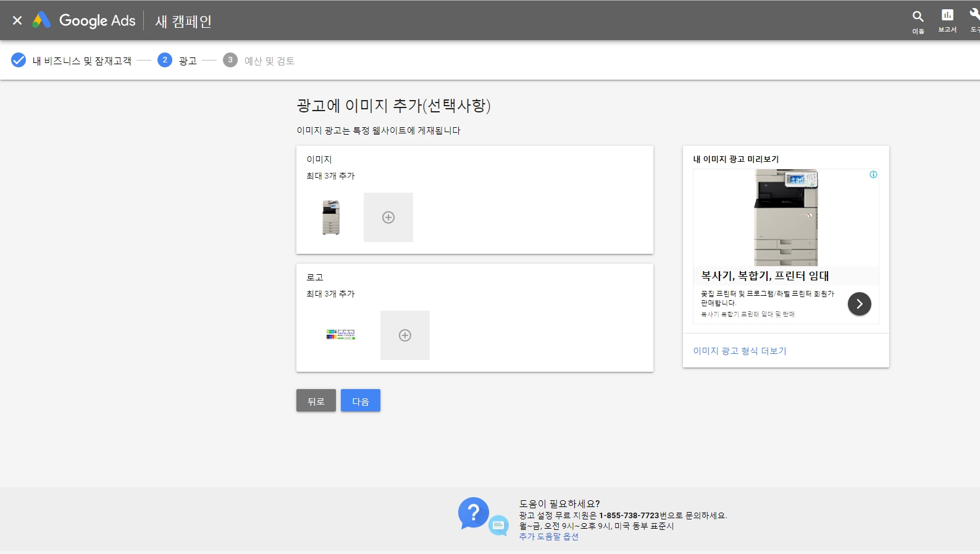Select step 2 광고 in the stepper
This screenshot has height=554, width=980.
coord(187,61)
